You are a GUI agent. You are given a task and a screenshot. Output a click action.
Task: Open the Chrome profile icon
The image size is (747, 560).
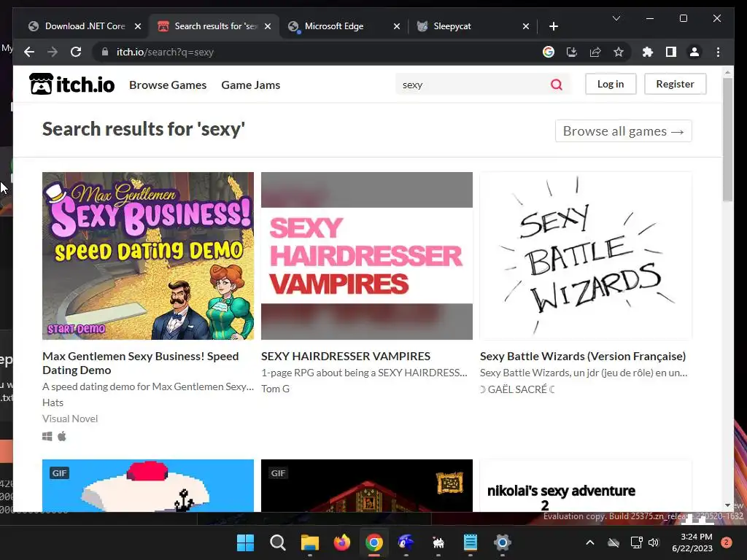pyautogui.click(x=694, y=52)
